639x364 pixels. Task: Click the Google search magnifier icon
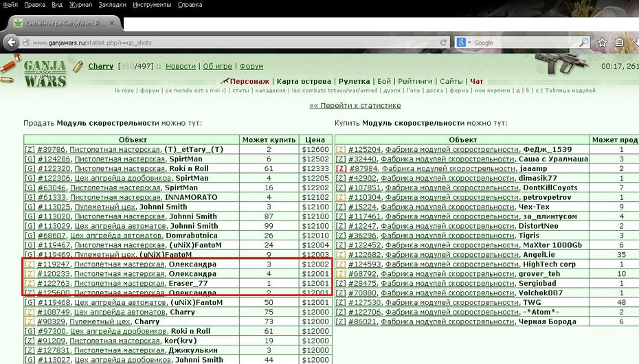coord(583,43)
